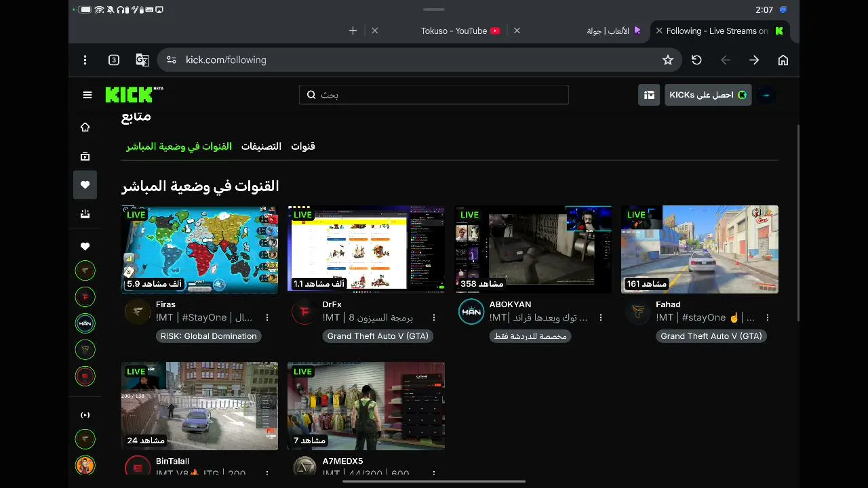Screen dimensions: 868x488
Task: Open the user profile avatar in Kick header
Action: click(x=766, y=95)
